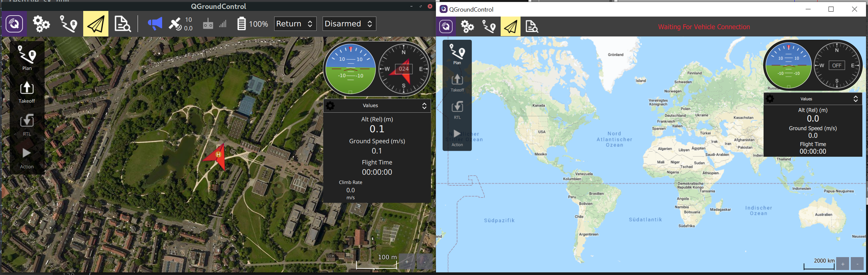Click the GPS satellite status icon

pyautogui.click(x=174, y=24)
